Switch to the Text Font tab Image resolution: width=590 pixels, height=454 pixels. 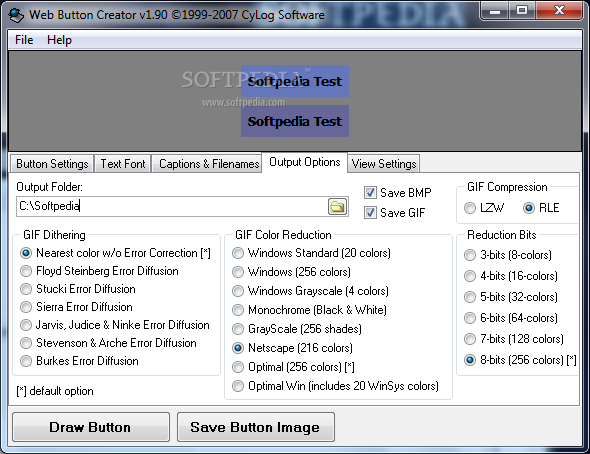[123, 164]
